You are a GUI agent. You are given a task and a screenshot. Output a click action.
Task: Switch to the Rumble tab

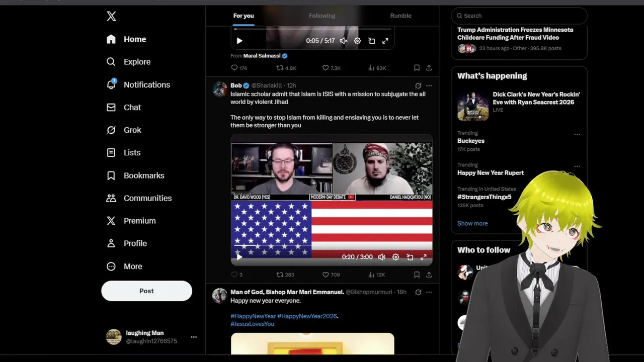[x=400, y=16]
